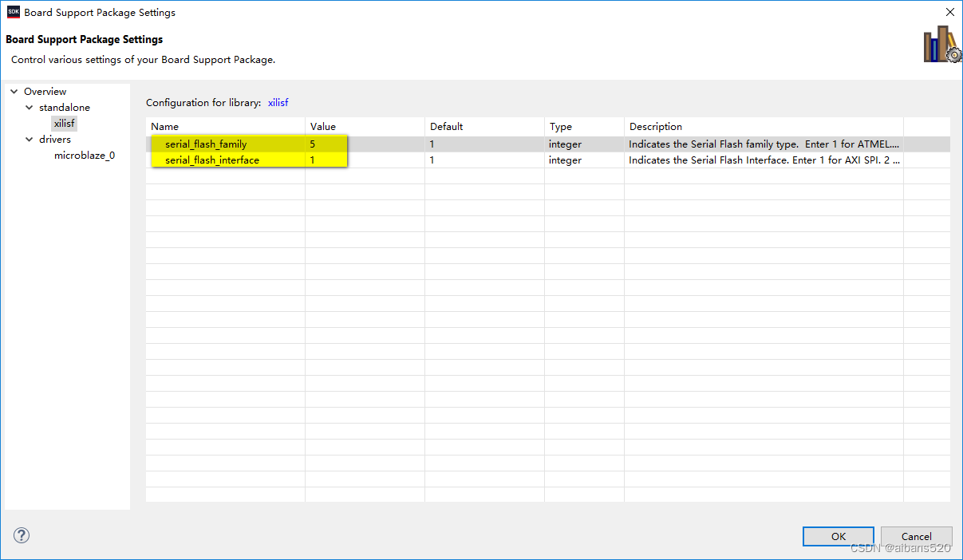Image resolution: width=963 pixels, height=560 pixels.
Task: Click the Description column header
Action: [656, 126]
